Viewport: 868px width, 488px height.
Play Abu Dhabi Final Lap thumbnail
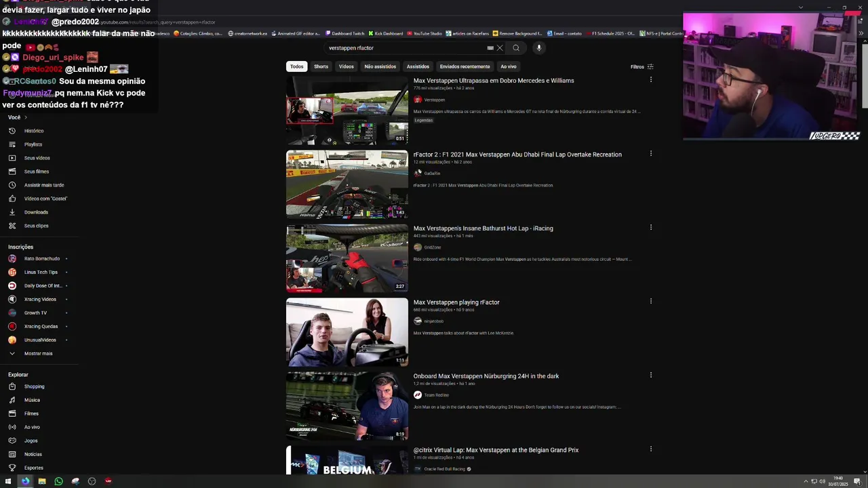[347, 184]
